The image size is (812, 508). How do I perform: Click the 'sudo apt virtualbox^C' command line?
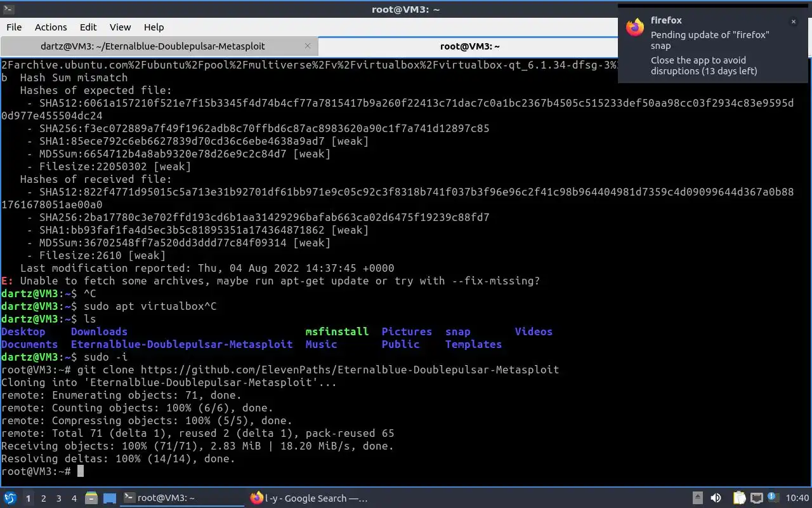tap(150, 306)
